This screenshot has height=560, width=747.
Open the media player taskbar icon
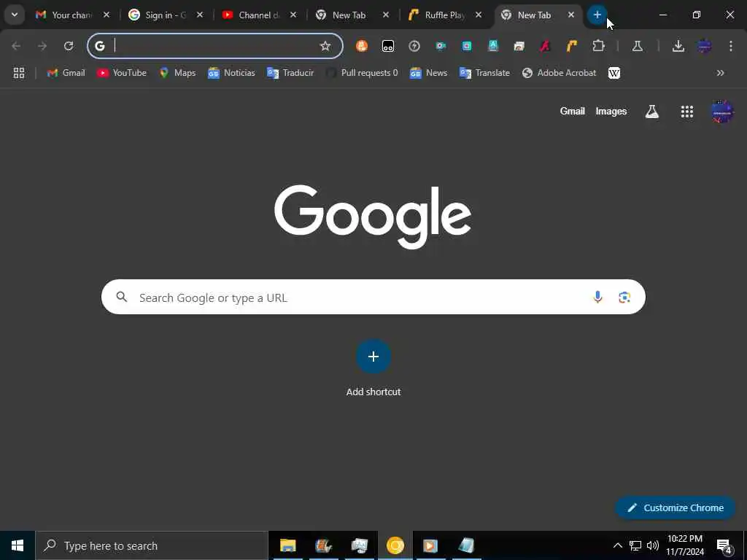point(430,545)
